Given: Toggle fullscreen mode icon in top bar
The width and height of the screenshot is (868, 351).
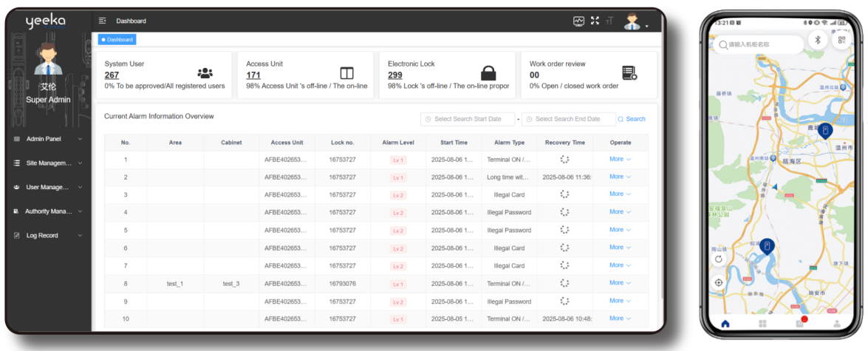Looking at the screenshot, I should click(x=595, y=21).
